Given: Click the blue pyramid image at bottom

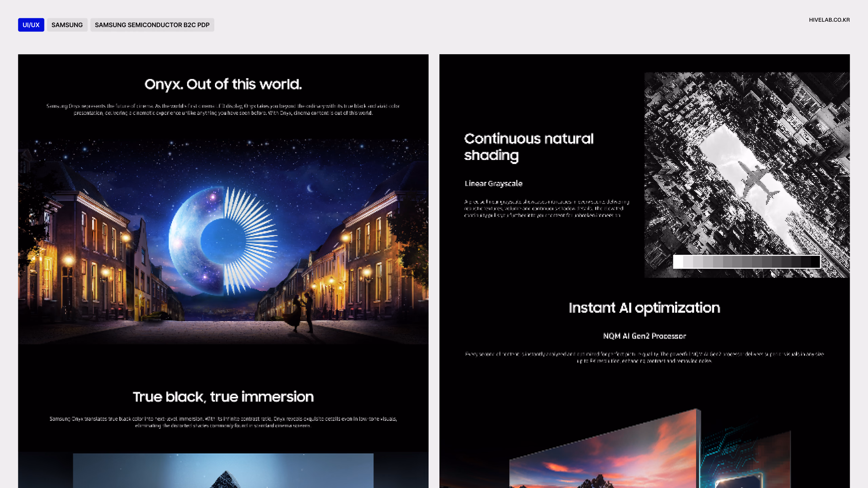Looking at the screenshot, I should point(223,471).
